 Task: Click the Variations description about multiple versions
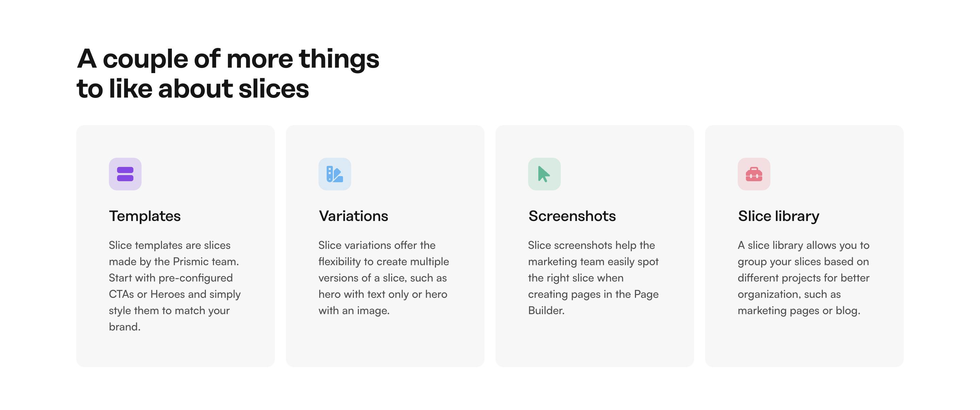(383, 278)
